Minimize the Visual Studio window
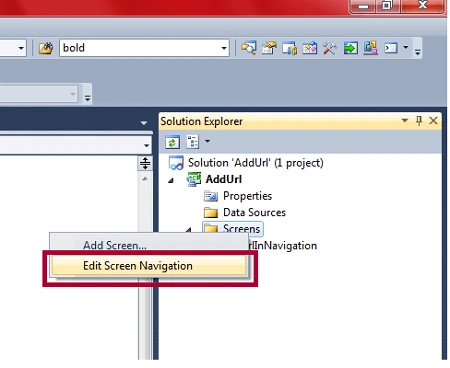450x368 pixels. [363, 6]
